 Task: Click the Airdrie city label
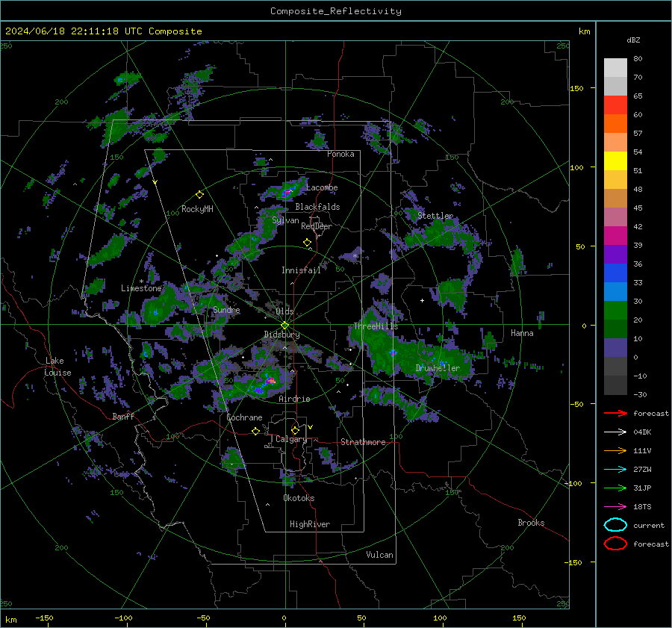point(294,399)
